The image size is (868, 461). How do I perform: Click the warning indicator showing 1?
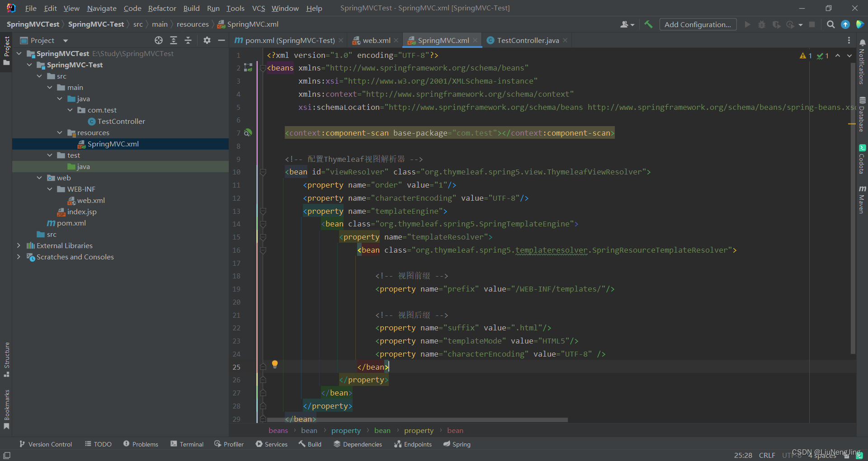806,56
